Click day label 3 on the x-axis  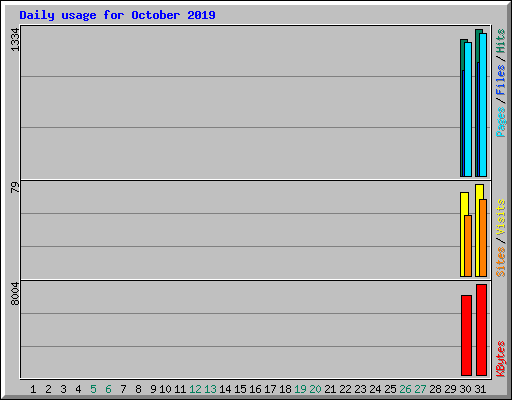63,389
